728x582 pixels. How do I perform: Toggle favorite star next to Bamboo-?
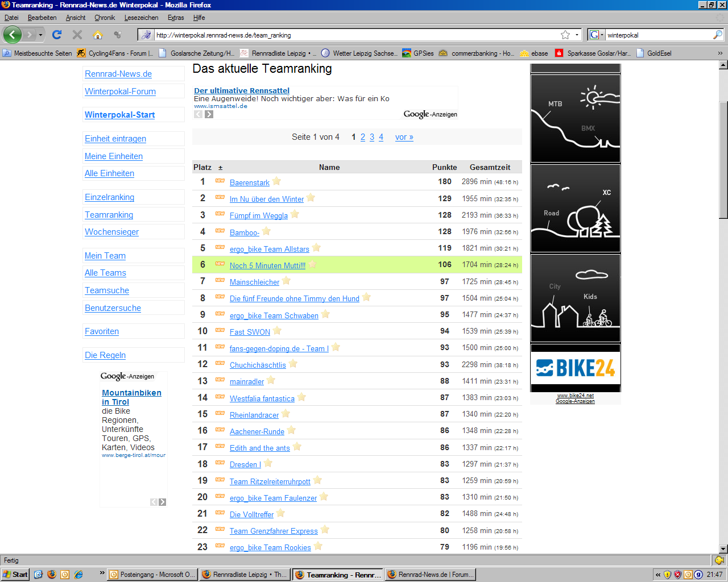(x=266, y=231)
